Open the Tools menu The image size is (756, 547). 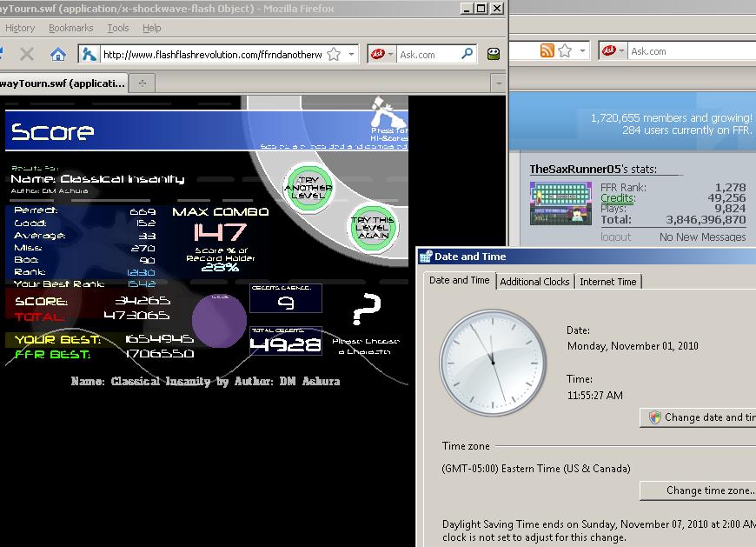[x=118, y=28]
